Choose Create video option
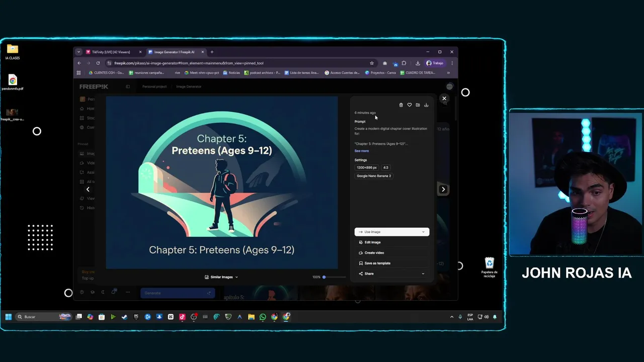Viewport: 644px width, 362px height. pos(392,253)
